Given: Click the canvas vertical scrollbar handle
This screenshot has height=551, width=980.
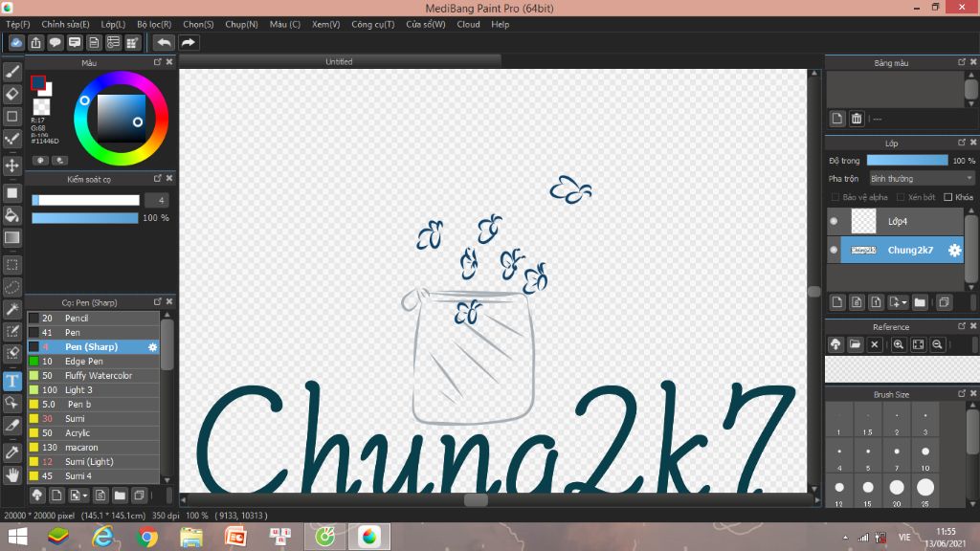Looking at the screenshot, I should tap(813, 291).
